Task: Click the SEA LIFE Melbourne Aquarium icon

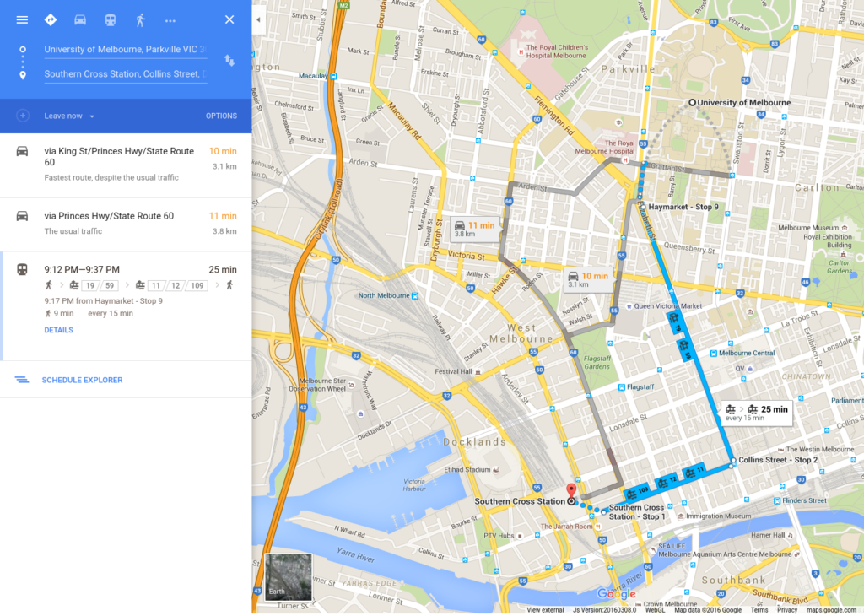Action: point(652,550)
